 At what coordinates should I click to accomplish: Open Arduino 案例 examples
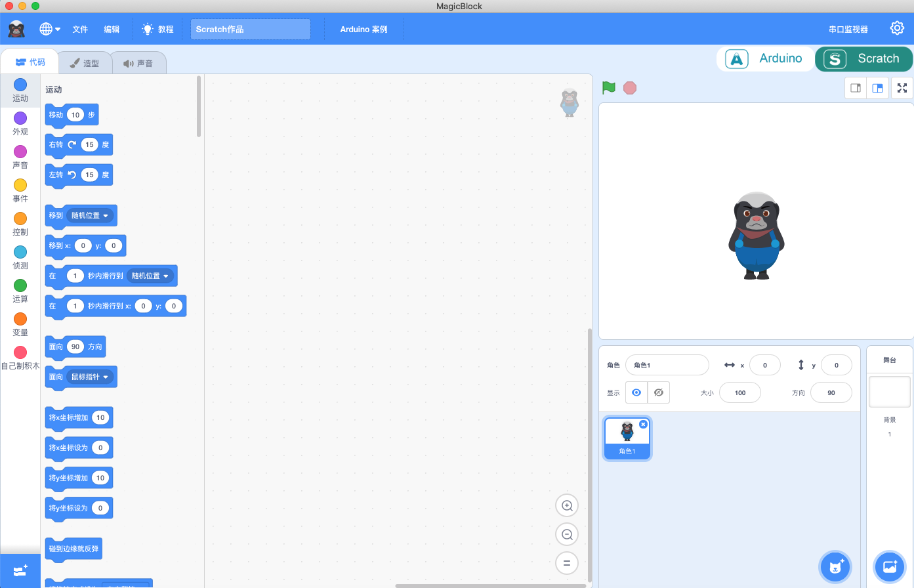[x=364, y=30]
